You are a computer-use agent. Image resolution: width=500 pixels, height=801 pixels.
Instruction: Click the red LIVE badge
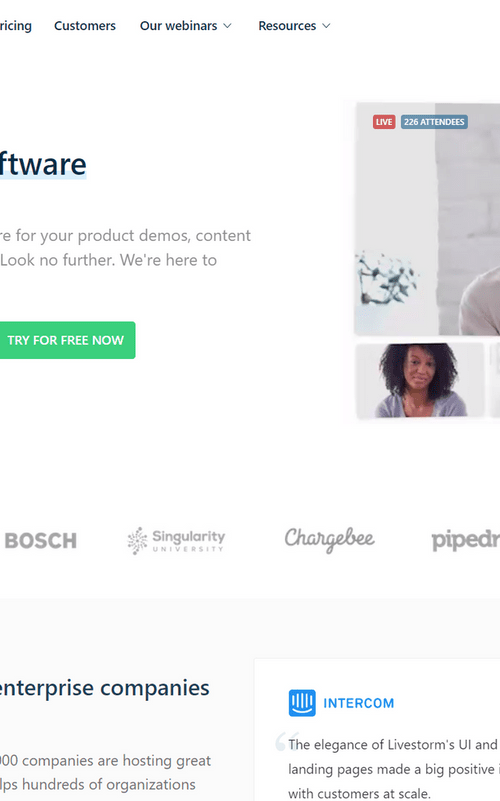(x=384, y=122)
